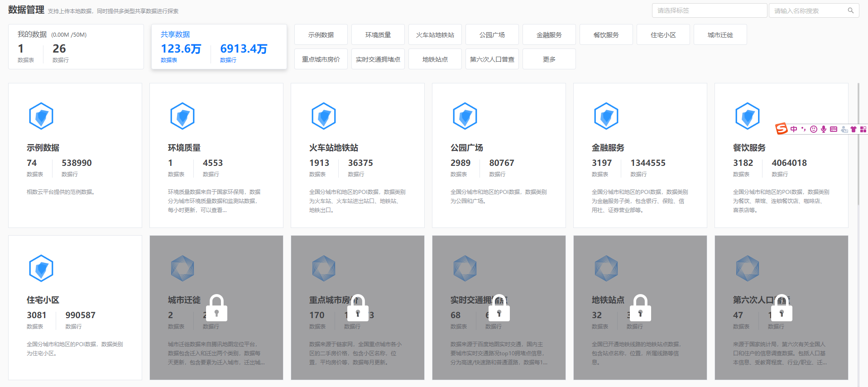
Task: Click the hexagon icon on 重点城市房价 card
Action: (x=324, y=268)
